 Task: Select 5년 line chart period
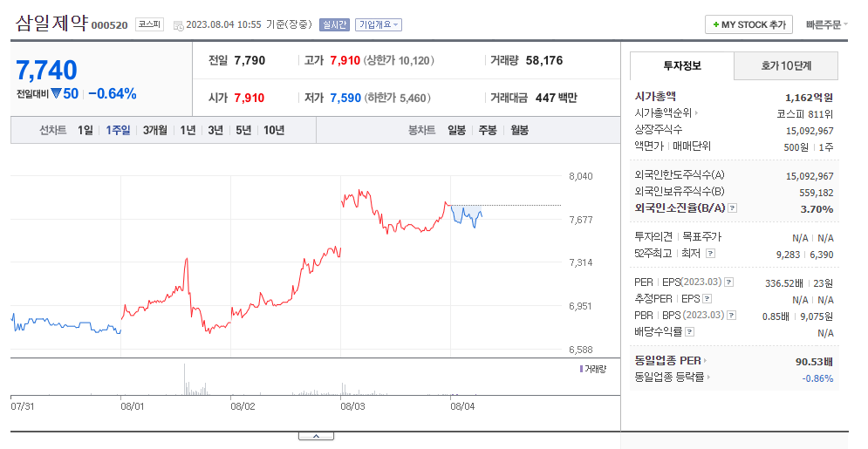point(243,130)
